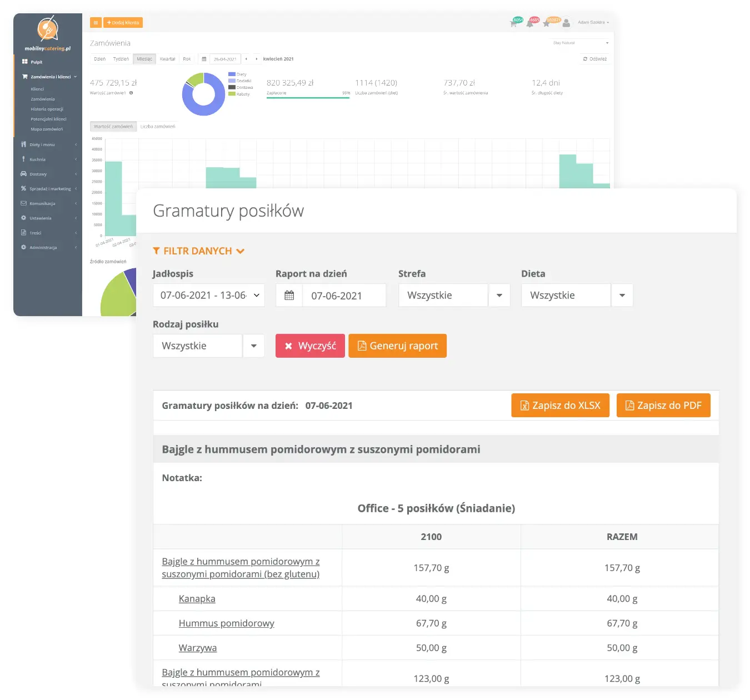
Task: Click Zapisz do XLSX button
Action: coord(560,406)
